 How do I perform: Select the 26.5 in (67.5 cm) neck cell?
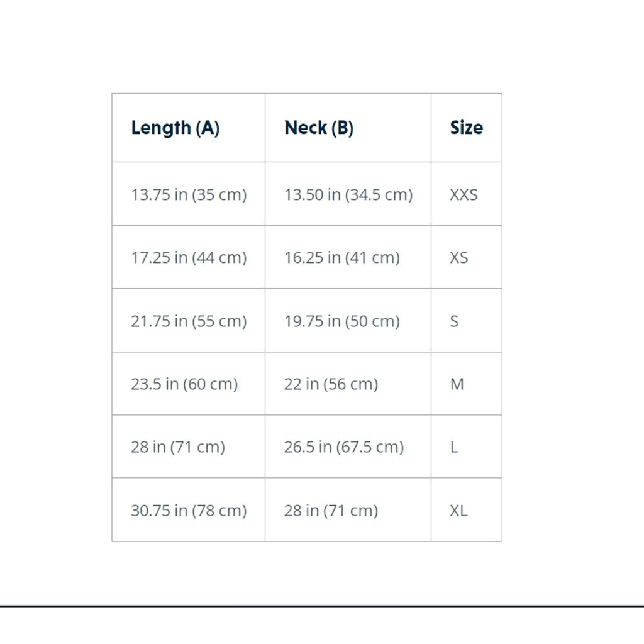pos(344,447)
